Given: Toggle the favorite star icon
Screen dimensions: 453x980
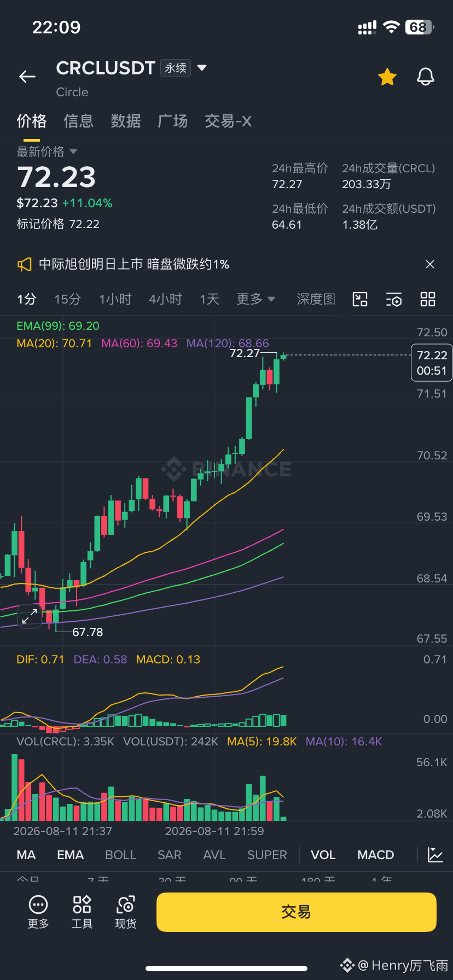Looking at the screenshot, I should click(387, 77).
